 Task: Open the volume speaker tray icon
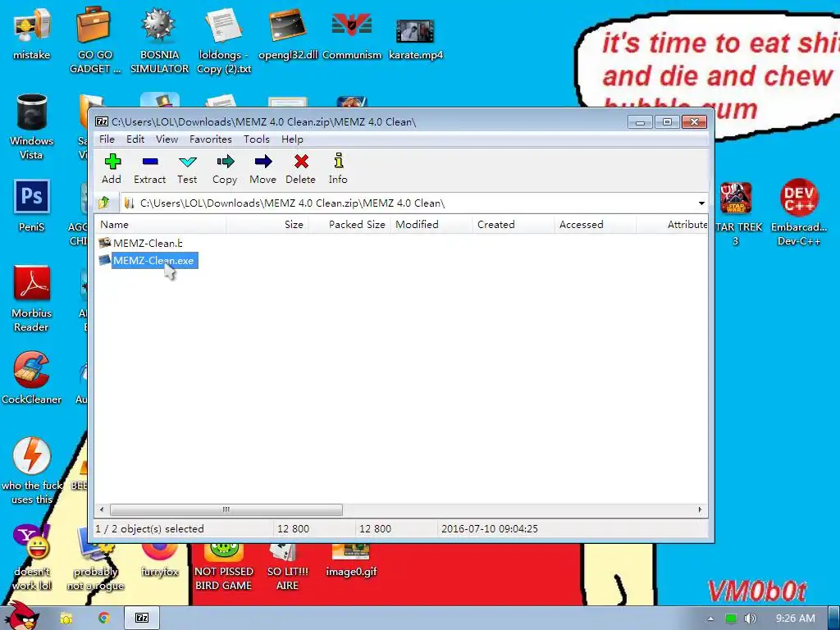click(751, 619)
